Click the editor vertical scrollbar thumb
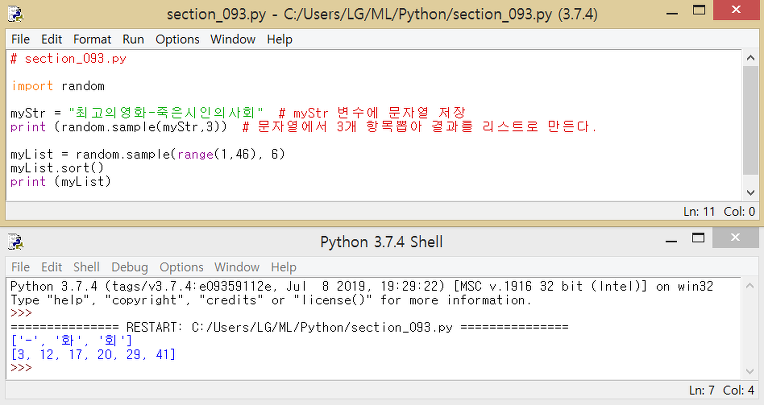764x405 pixels. (750, 120)
